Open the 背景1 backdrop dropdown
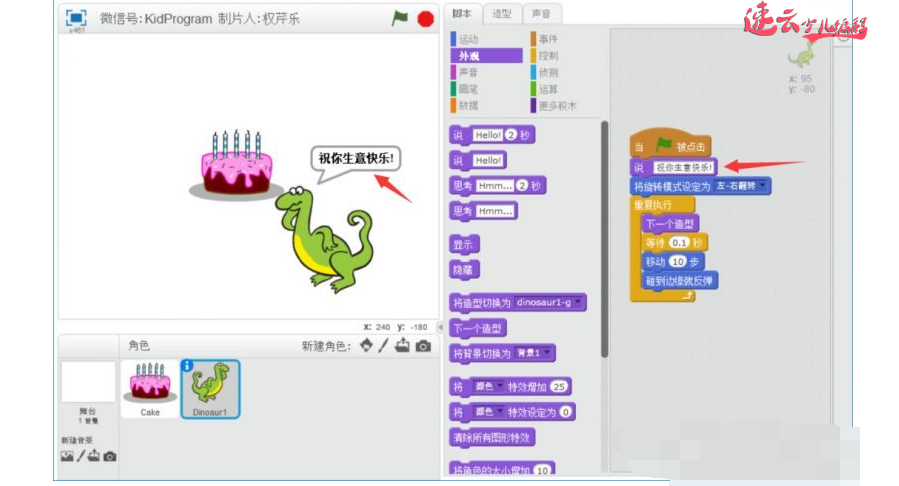Image resolution: width=899 pixels, height=486 pixels. tap(533, 353)
